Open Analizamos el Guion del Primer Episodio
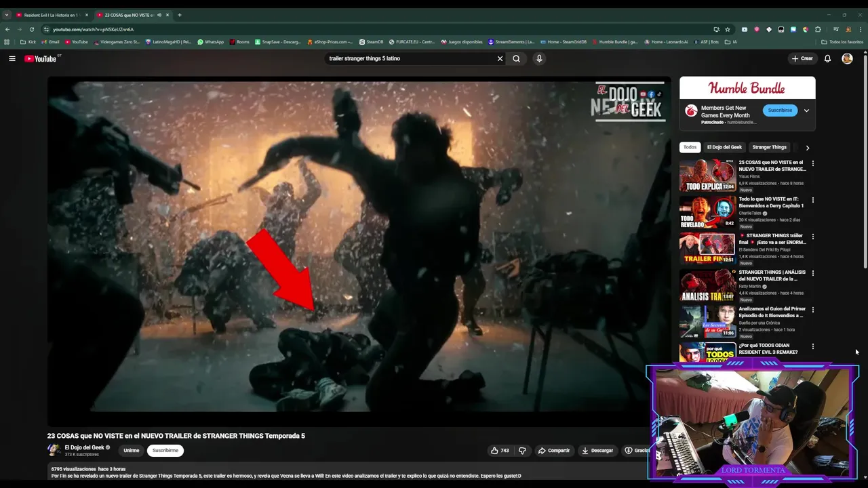Image resolution: width=868 pixels, height=488 pixels. click(772, 312)
